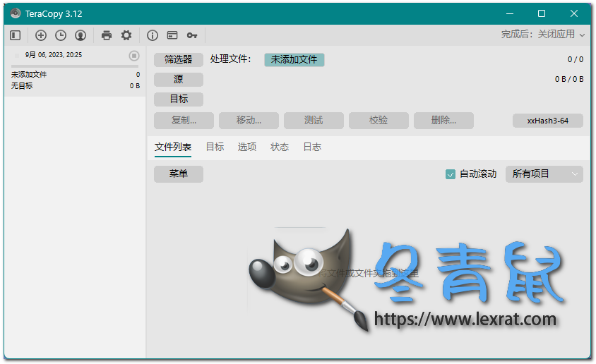Switch to the 目标 tab
This screenshot has width=596, height=364.
pyautogui.click(x=215, y=147)
